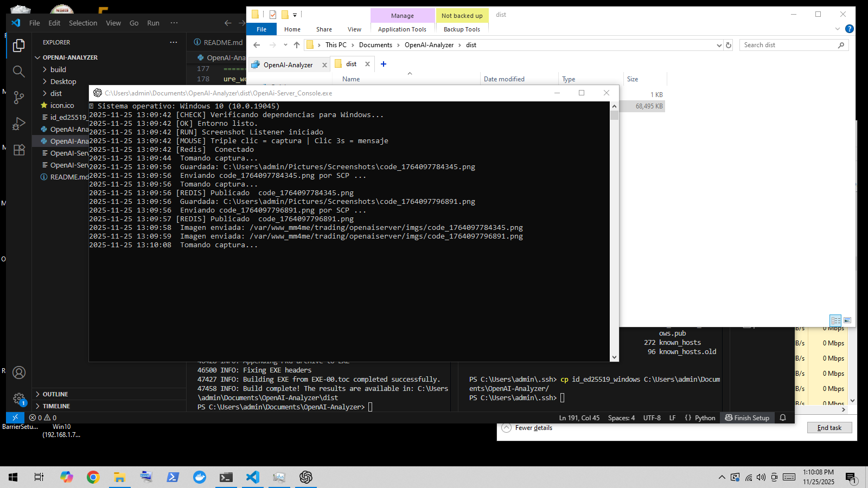Image resolution: width=868 pixels, height=488 pixels.
Task: Open the Selection menu in VS Code
Action: click(83, 23)
